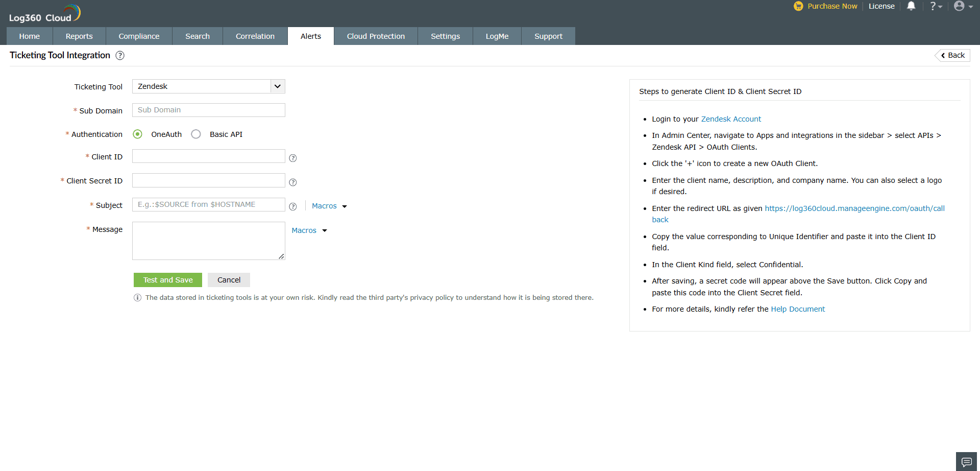Click into the Client Secret ID field

coord(209,180)
